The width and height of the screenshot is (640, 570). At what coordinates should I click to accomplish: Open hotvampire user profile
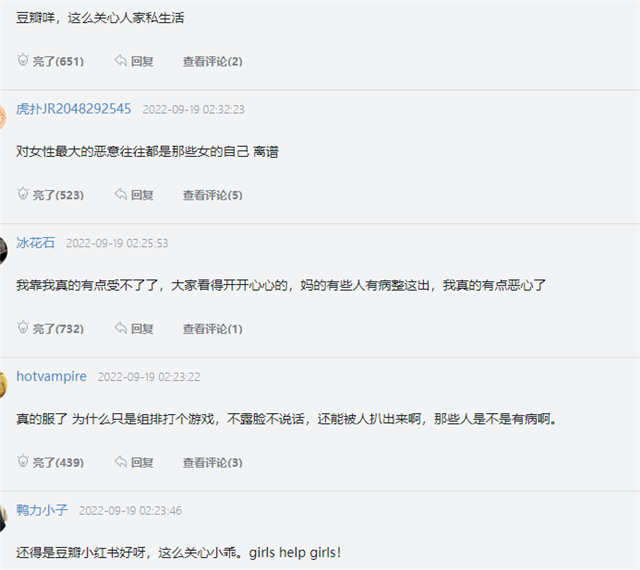tap(51, 377)
